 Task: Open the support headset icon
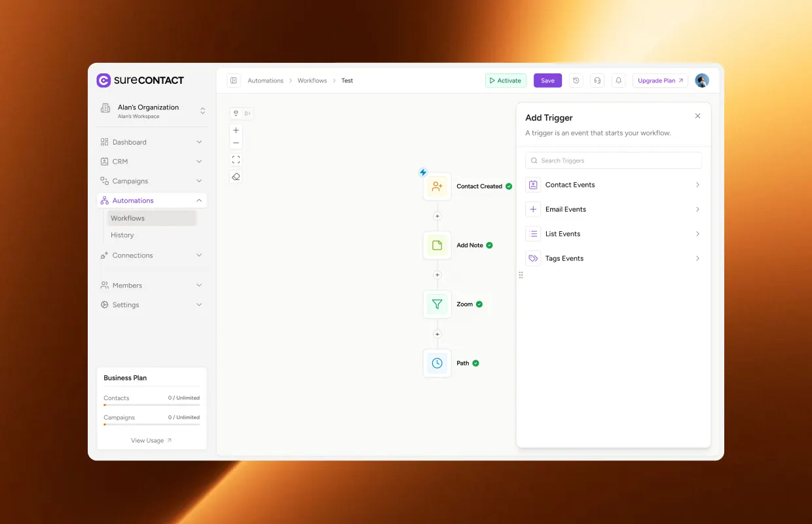(597, 81)
